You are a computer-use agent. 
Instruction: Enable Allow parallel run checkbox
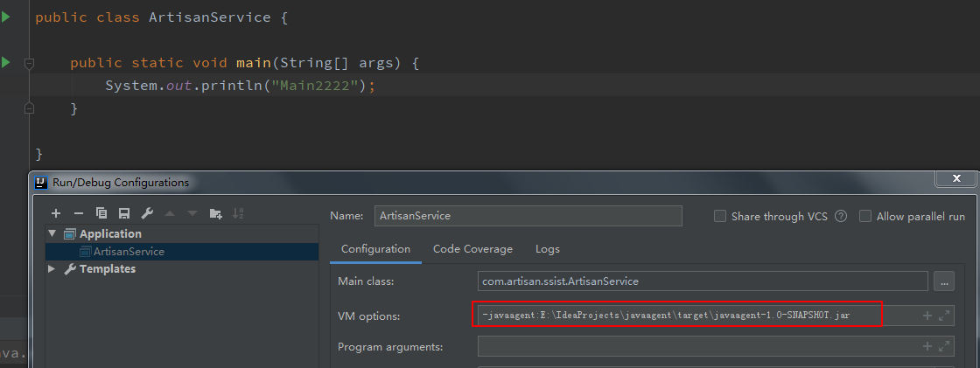click(x=865, y=216)
